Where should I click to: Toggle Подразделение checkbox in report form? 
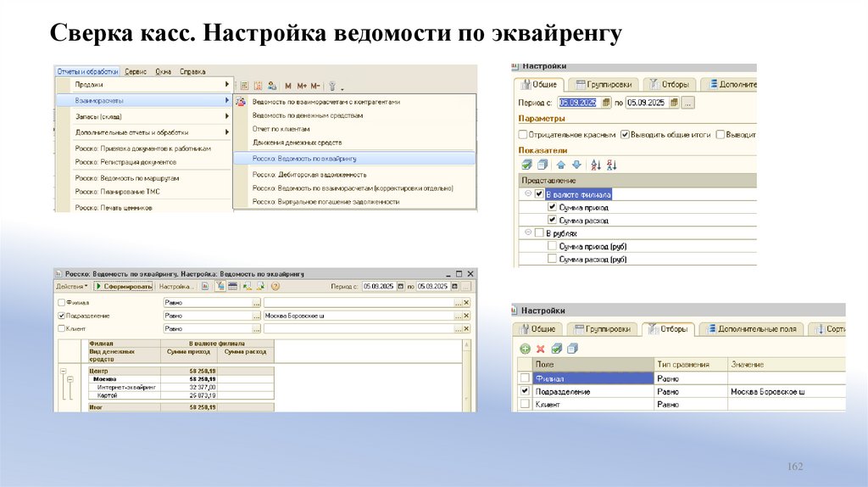click(x=61, y=316)
